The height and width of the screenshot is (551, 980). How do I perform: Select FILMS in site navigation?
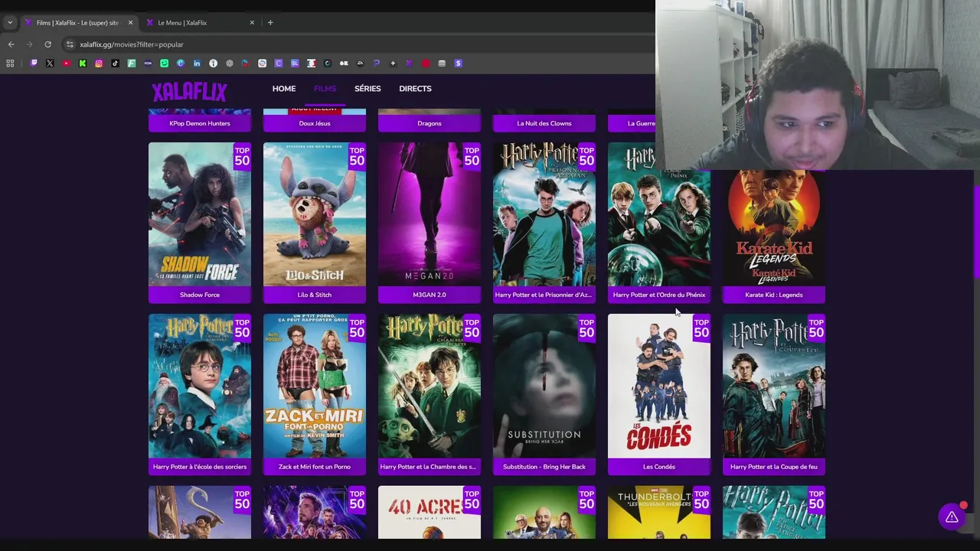click(325, 89)
